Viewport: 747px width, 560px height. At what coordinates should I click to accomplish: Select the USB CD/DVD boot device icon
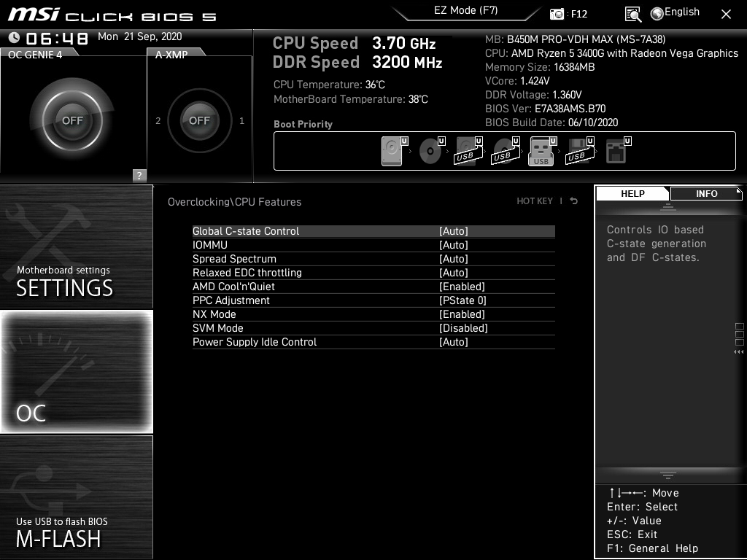(x=506, y=151)
